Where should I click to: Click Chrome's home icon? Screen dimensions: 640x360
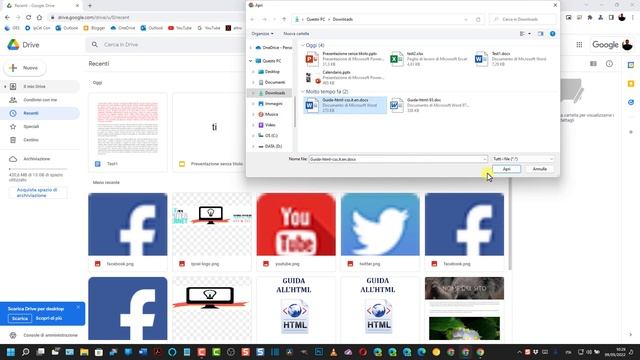39,18
